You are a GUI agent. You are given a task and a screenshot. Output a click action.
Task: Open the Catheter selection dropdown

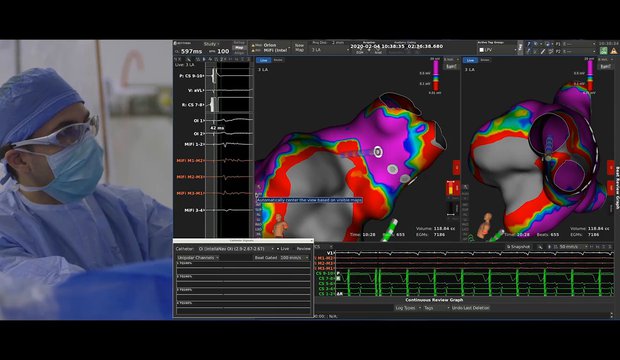(x=236, y=248)
